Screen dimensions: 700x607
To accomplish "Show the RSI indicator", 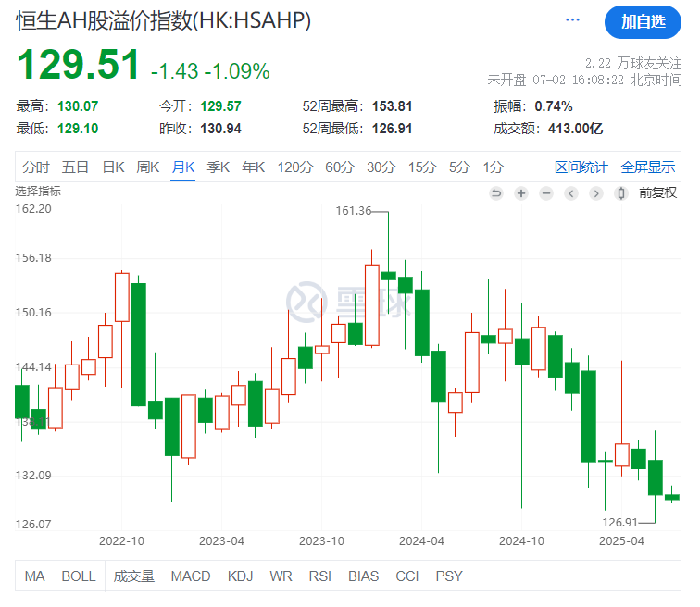I will click(x=320, y=576).
